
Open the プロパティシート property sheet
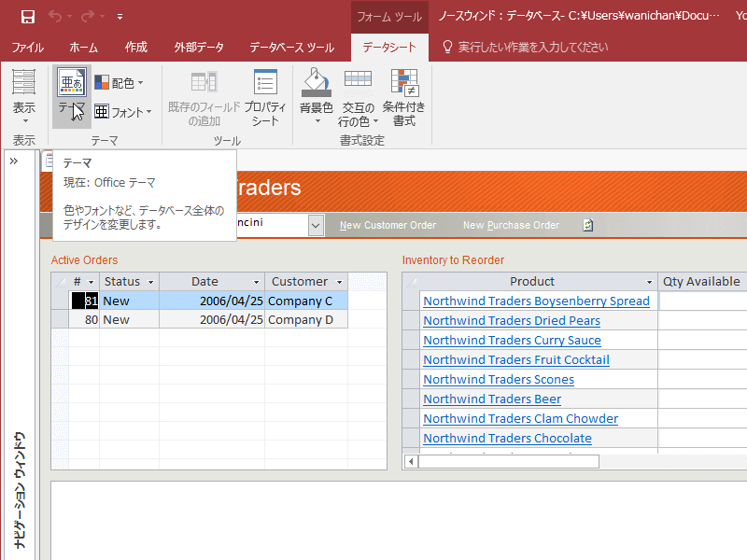tap(265, 98)
